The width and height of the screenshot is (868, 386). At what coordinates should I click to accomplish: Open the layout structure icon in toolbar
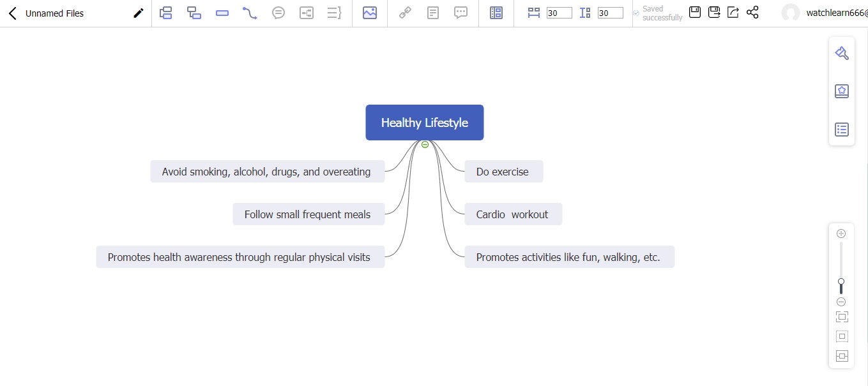tap(496, 13)
